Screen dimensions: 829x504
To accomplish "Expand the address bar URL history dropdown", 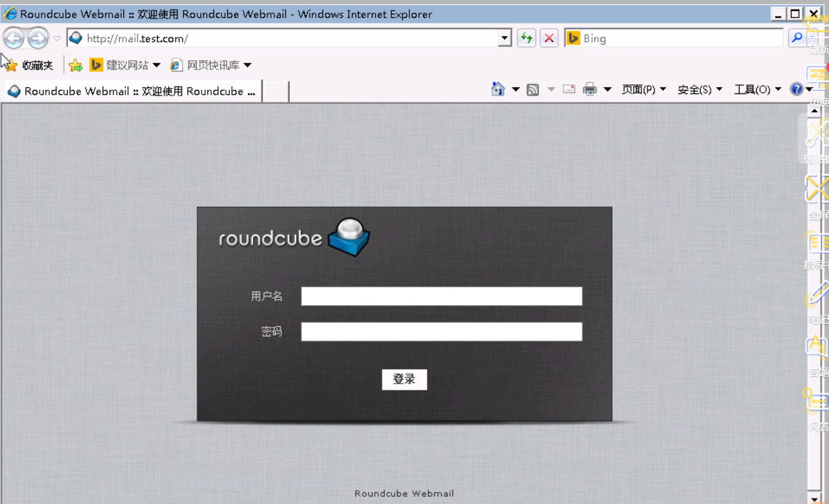I will click(504, 38).
